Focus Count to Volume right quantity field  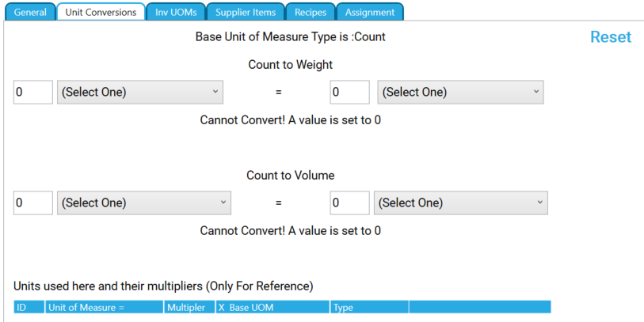pyautogui.click(x=349, y=203)
